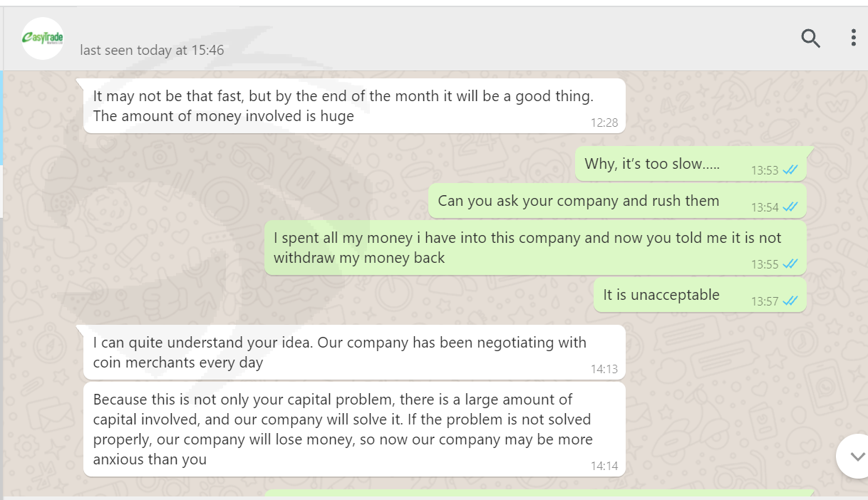This screenshot has height=500, width=868.
Task: Click the "last seen today at 15:46" status
Action: 152,51
